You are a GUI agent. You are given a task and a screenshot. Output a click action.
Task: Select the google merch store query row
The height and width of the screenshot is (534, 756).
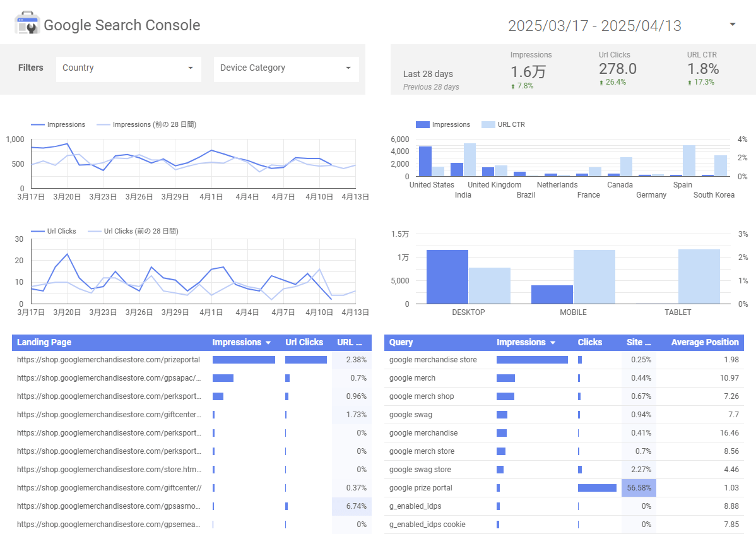coord(564,451)
